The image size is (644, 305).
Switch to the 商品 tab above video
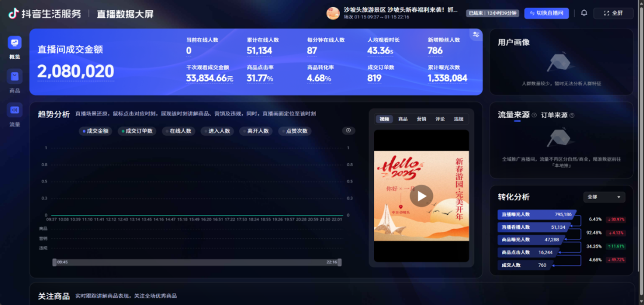(x=403, y=119)
